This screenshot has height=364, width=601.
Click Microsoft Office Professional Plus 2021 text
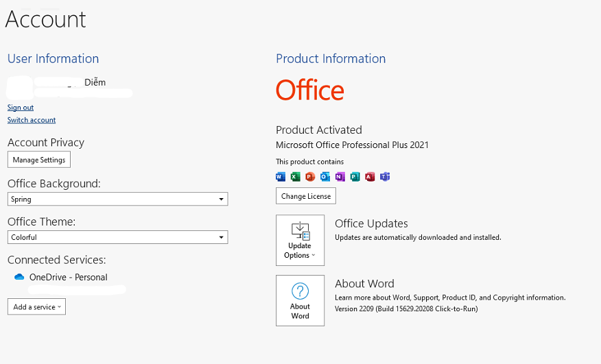coord(352,145)
